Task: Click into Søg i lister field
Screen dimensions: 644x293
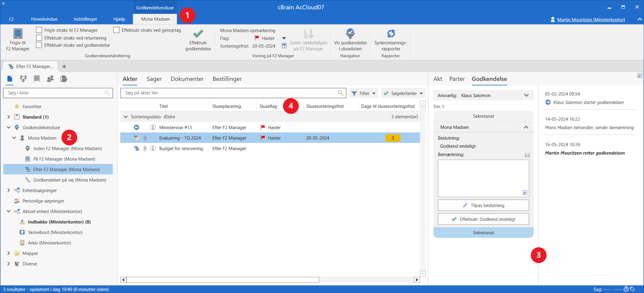Action: pyautogui.click(x=58, y=93)
